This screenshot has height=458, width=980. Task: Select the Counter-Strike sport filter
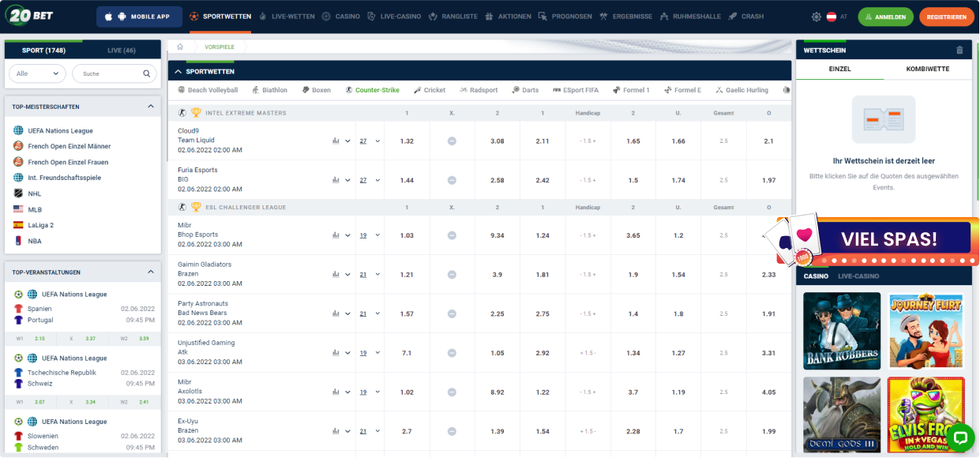click(372, 90)
